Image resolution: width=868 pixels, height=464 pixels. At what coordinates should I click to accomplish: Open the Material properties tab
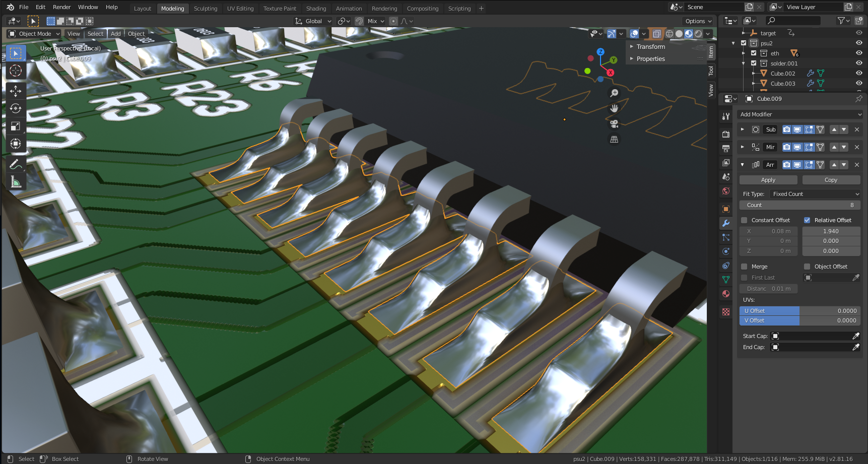point(726,294)
